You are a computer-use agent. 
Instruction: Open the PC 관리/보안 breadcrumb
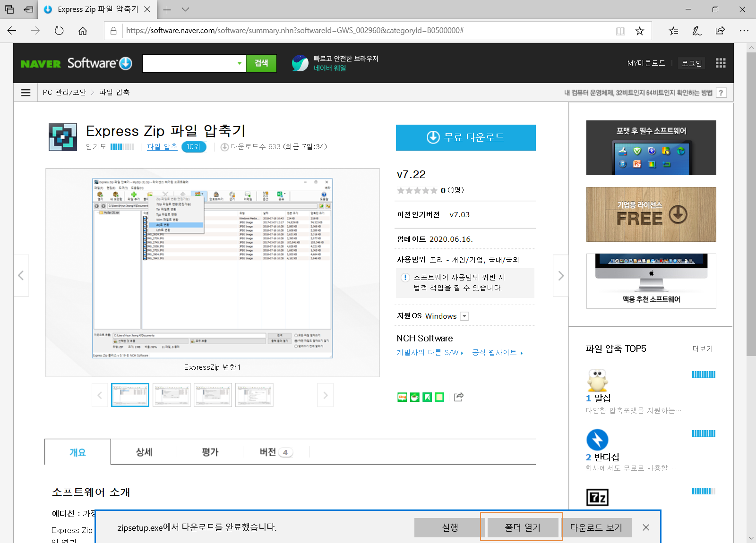64,93
